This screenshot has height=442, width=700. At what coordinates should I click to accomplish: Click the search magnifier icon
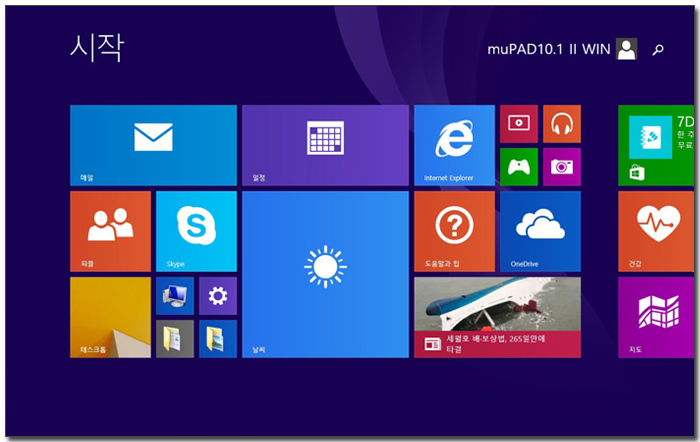[x=658, y=50]
